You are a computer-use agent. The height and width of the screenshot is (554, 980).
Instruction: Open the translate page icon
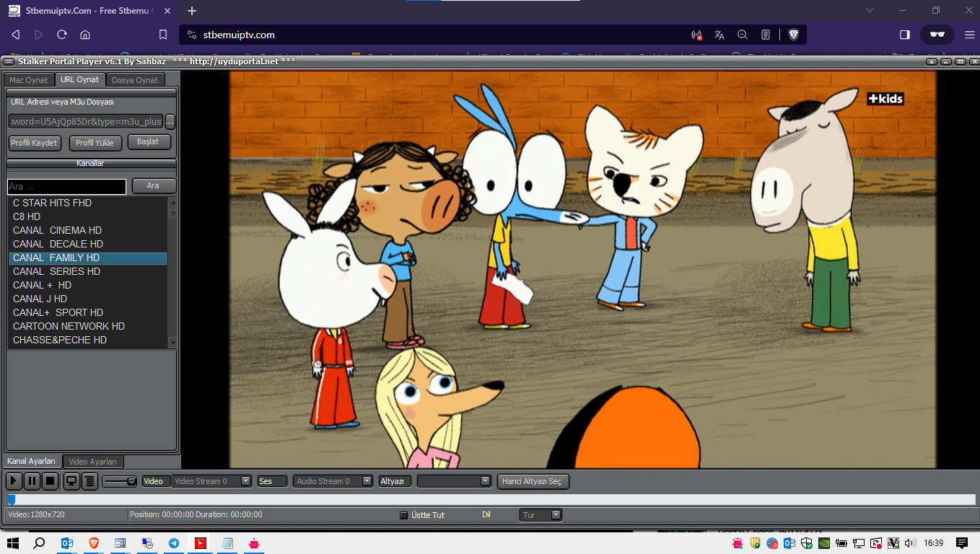tap(719, 35)
